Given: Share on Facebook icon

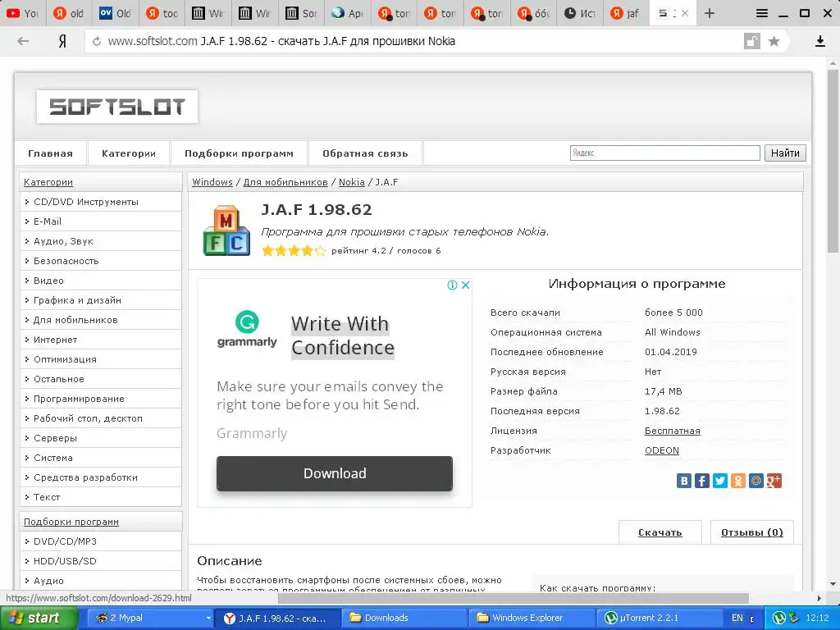Looking at the screenshot, I should point(702,481).
